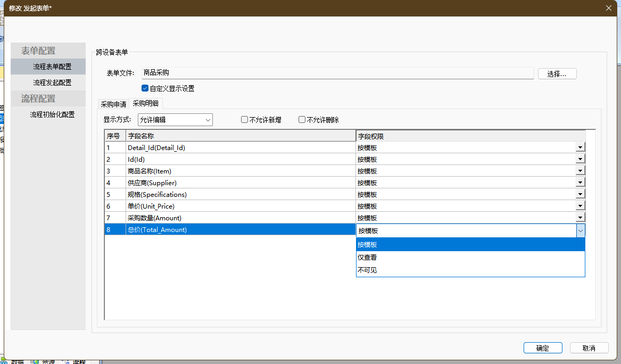The width and height of the screenshot is (621, 364).
Task: Collapse the open 总价 permission dropdown arrow
Action: [580, 230]
